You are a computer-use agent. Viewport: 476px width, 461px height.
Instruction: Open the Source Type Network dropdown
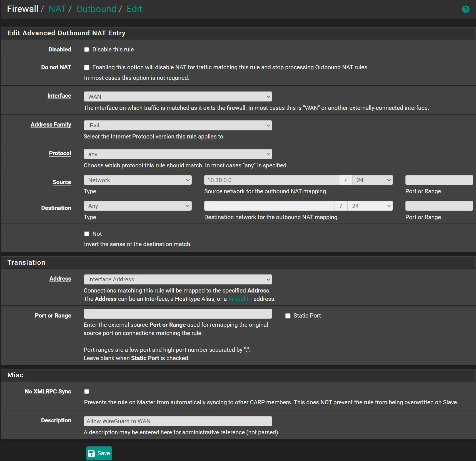(138, 180)
